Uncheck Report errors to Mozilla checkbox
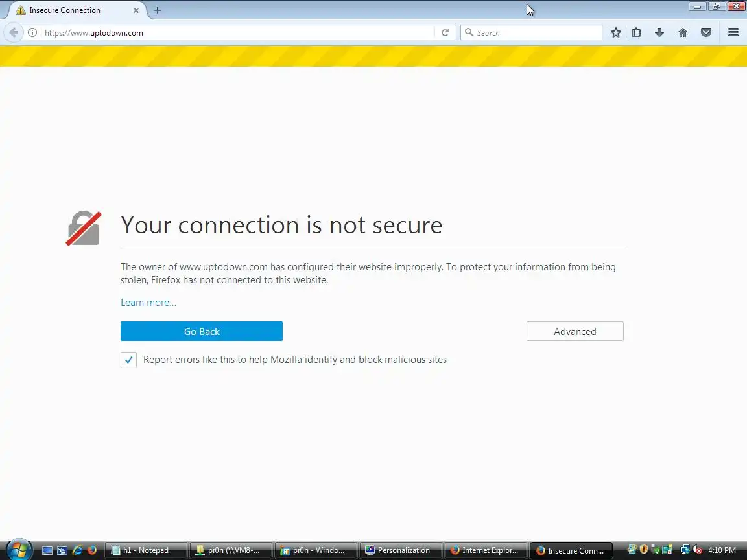 pos(128,360)
